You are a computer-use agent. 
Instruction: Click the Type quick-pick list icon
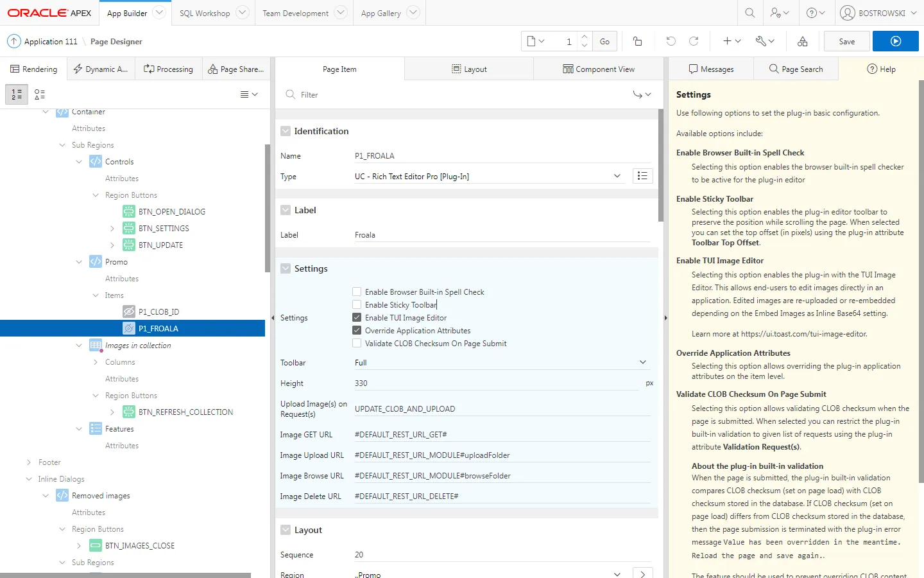pos(642,176)
